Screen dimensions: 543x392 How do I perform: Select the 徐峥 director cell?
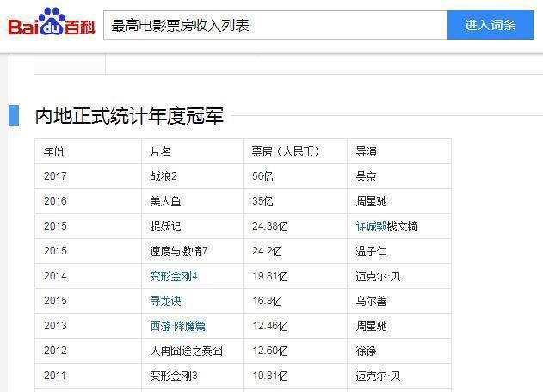coord(399,351)
